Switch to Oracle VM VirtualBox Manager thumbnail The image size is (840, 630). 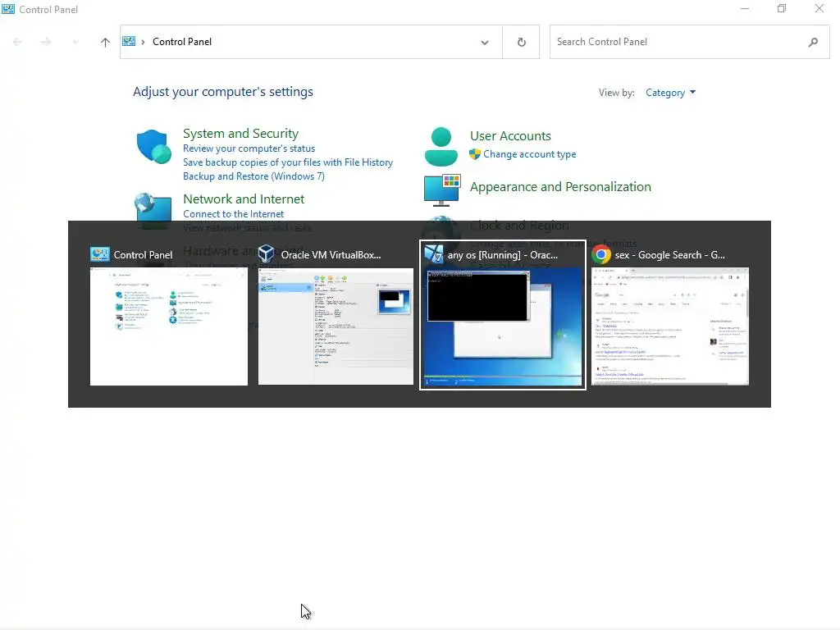pos(336,326)
